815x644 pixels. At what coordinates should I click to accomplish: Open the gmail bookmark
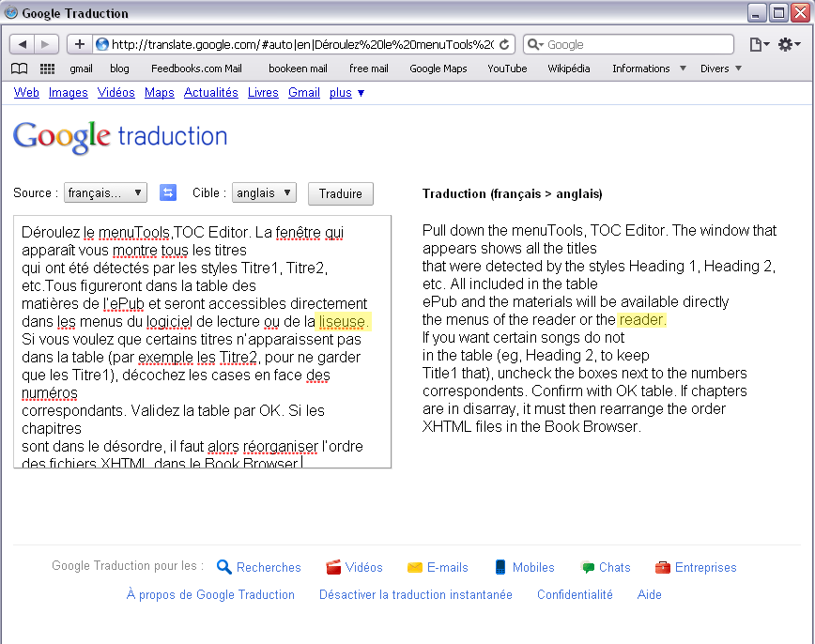coord(81,69)
